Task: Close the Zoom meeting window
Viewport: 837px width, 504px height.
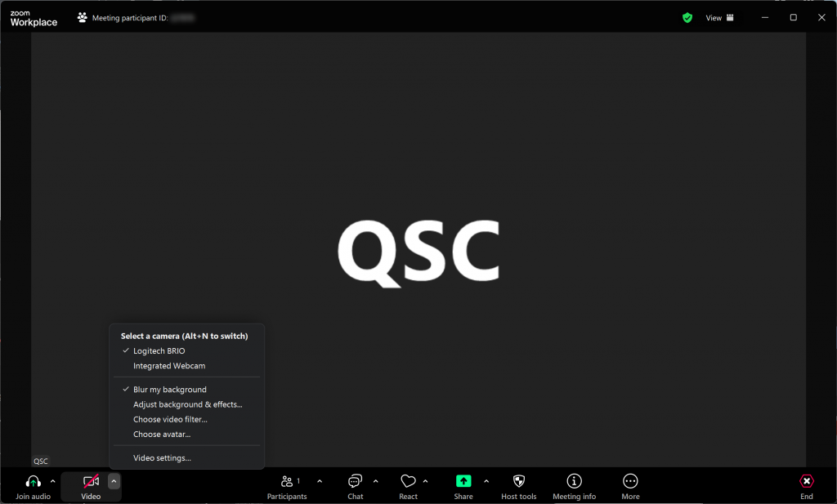Action: pyautogui.click(x=821, y=18)
